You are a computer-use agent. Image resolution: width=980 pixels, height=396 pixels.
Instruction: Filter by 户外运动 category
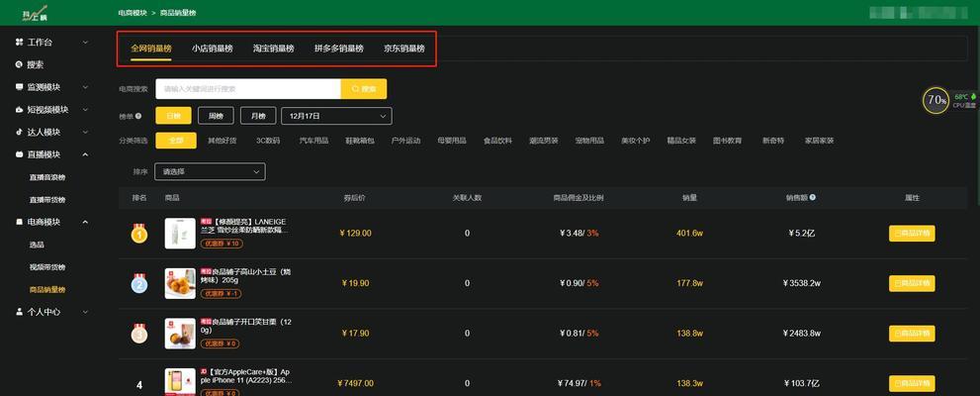pyautogui.click(x=405, y=141)
